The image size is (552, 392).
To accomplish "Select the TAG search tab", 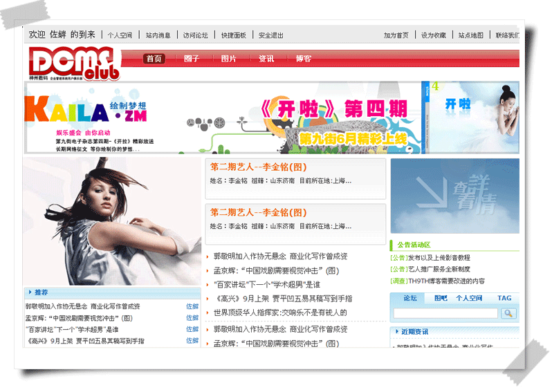I will (504, 298).
